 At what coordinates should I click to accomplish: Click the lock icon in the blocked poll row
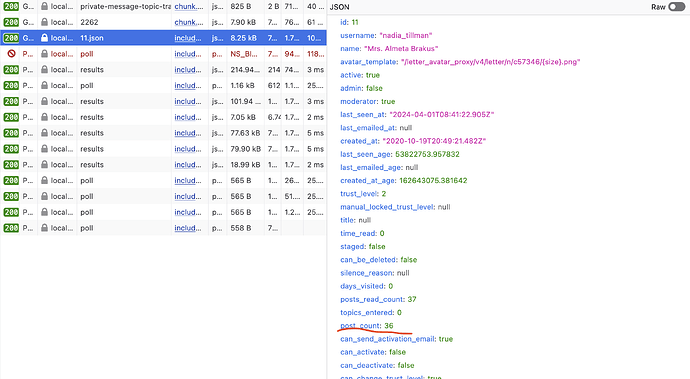tap(44, 54)
